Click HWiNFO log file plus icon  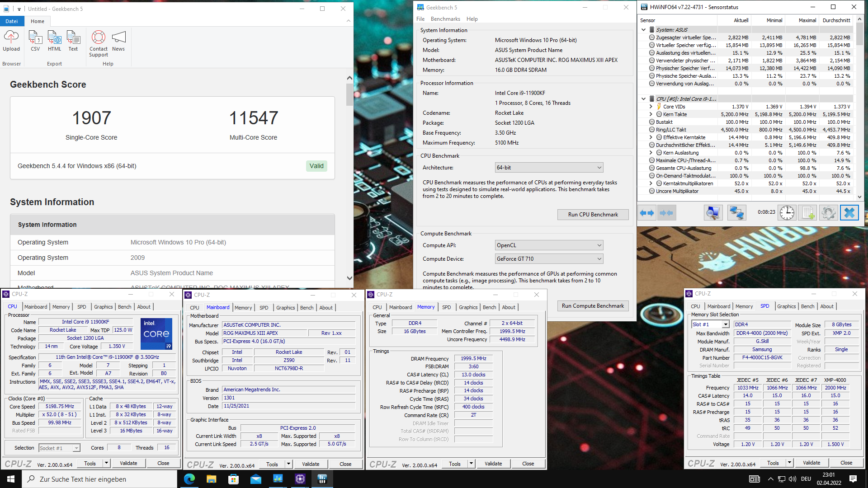(808, 213)
